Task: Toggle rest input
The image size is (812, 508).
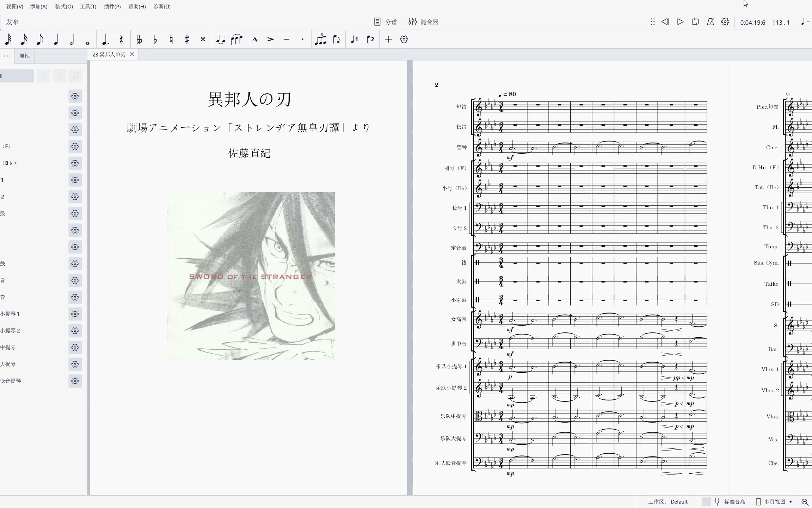Action: 121,40
